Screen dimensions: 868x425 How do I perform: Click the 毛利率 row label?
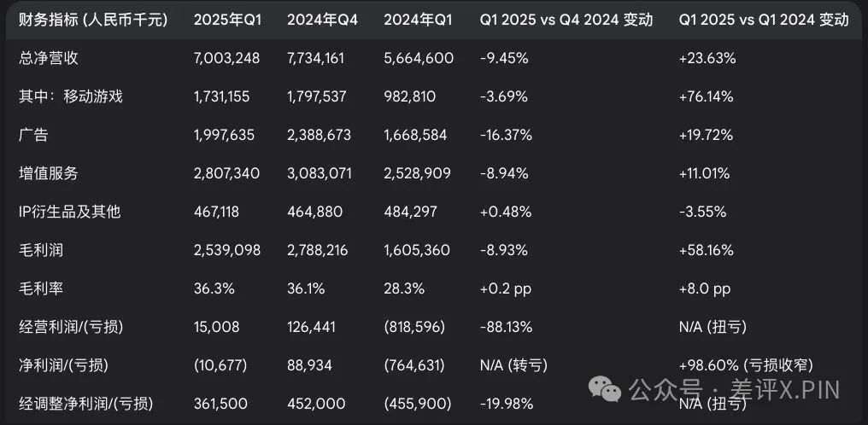click(40, 288)
